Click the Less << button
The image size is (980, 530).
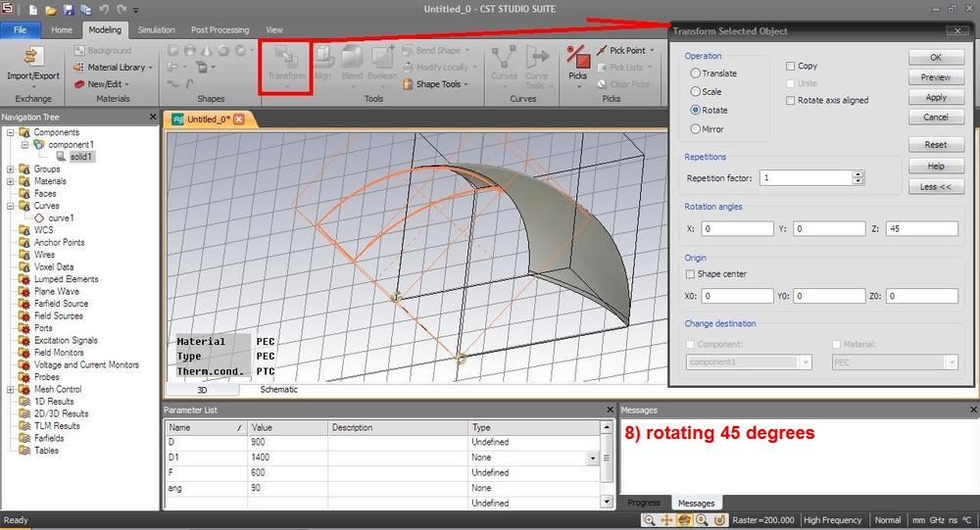(x=936, y=186)
